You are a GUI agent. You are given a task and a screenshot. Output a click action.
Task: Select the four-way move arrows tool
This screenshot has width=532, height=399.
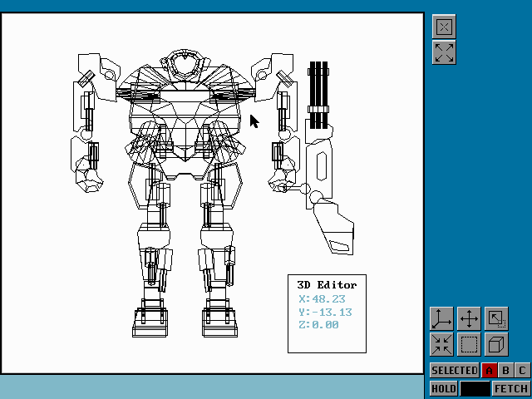[469, 318]
